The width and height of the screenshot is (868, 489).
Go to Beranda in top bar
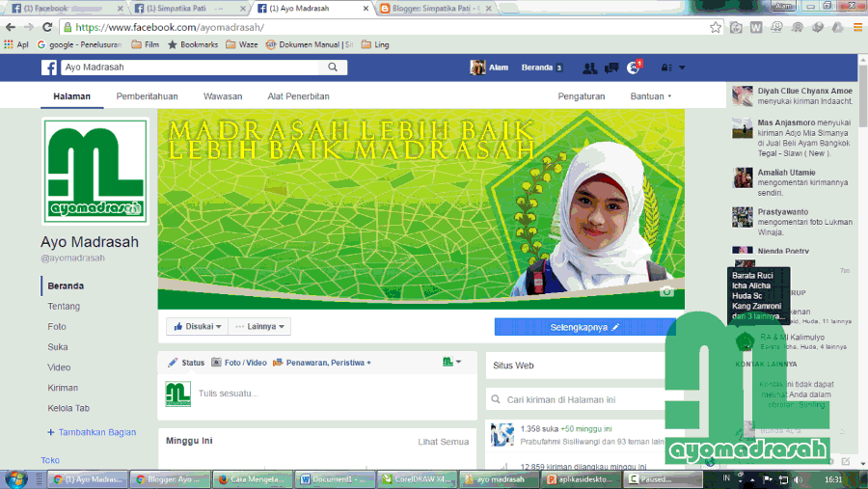pos(537,68)
